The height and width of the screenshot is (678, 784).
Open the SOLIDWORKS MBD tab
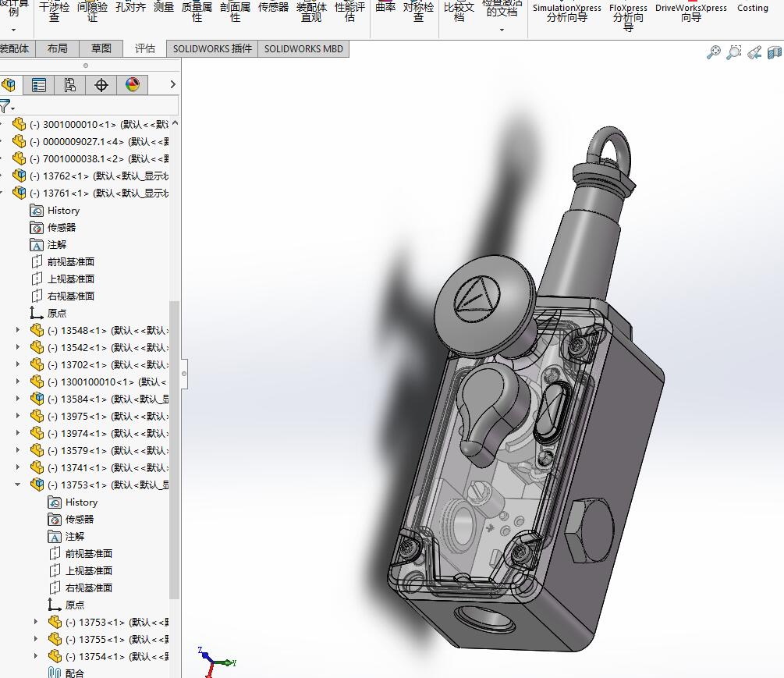point(303,49)
